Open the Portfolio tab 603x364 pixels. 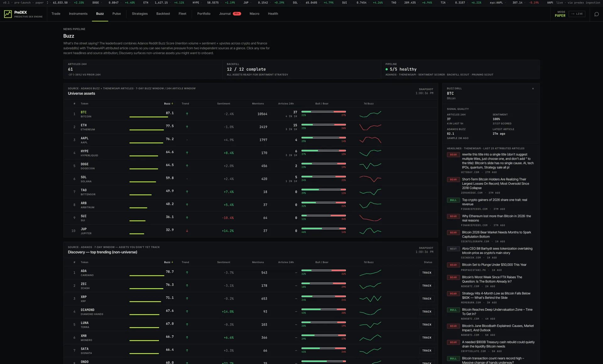pos(204,14)
